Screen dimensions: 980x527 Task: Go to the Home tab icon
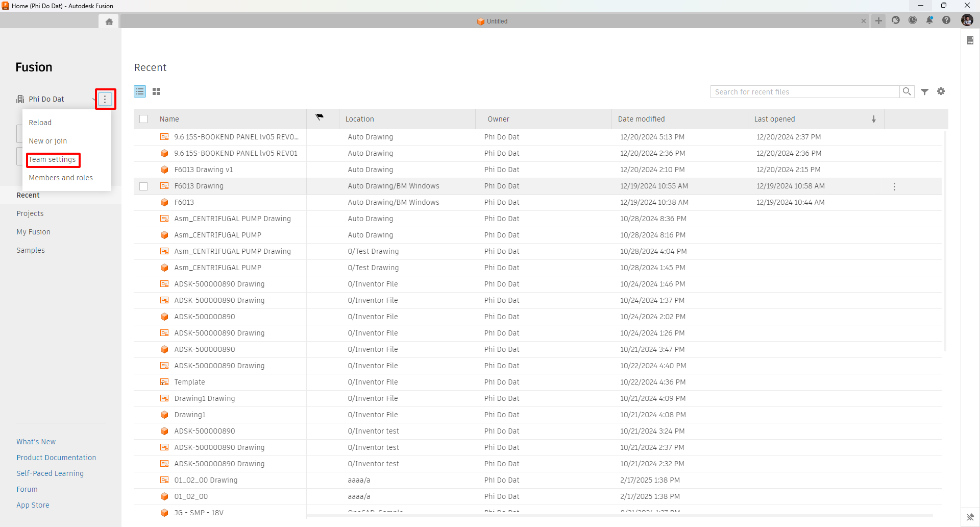tap(109, 21)
